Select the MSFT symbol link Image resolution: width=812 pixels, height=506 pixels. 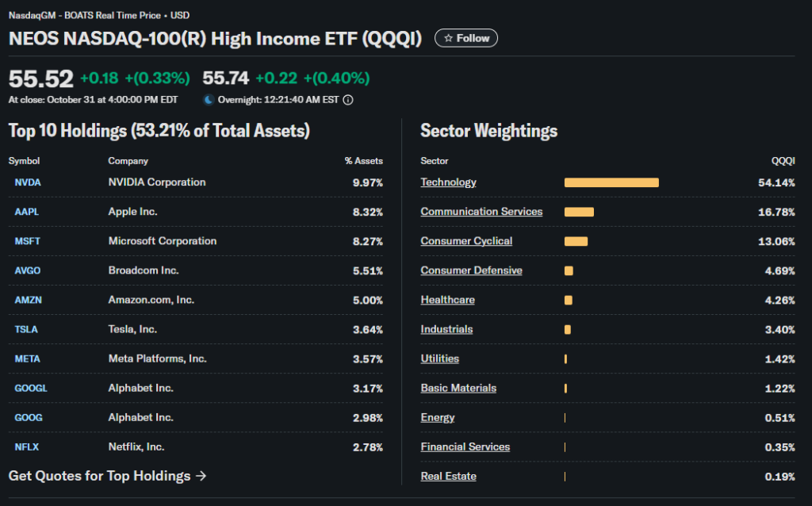point(27,241)
